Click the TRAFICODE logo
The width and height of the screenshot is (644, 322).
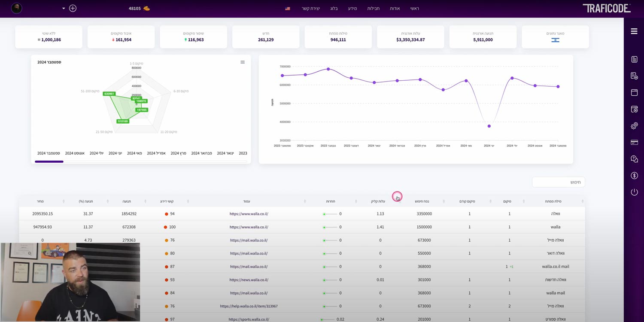pos(606,8)
